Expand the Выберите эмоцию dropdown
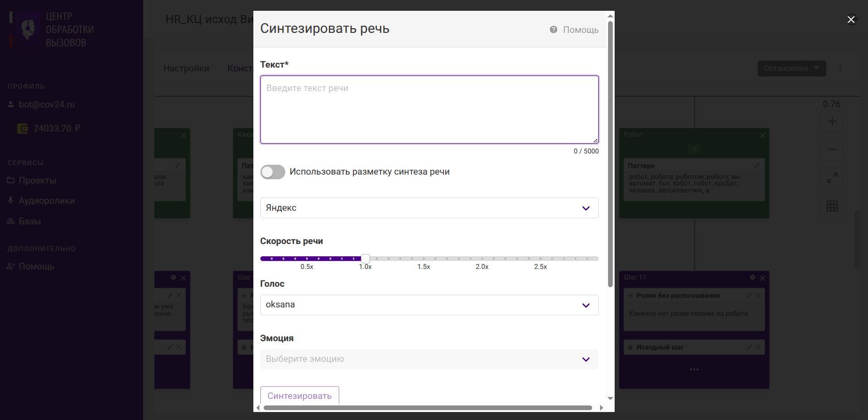This screenshot has height=420, width=868. tap(429, 359)
